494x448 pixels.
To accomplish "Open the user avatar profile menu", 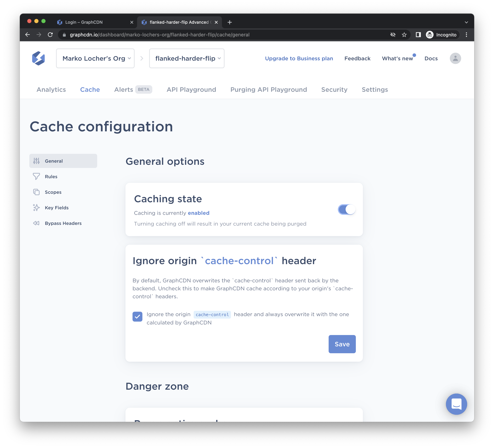I will pos(455,58).
